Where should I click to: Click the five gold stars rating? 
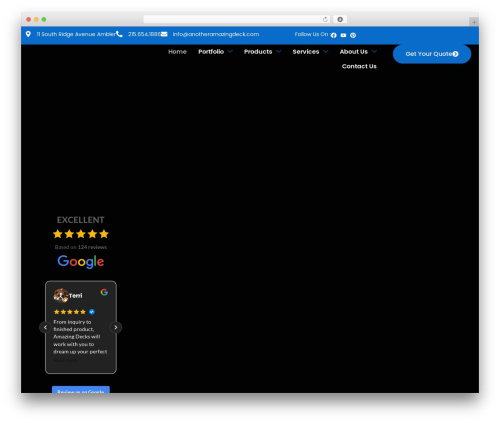tap(81, 234)
